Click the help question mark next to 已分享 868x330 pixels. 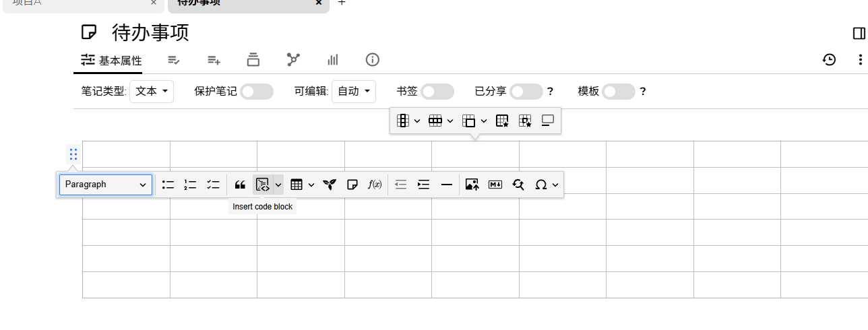click(x=550, y=92)
